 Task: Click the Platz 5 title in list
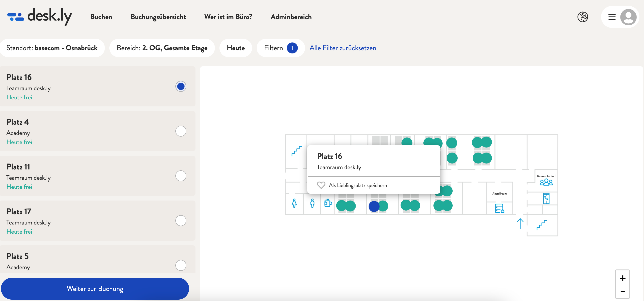pos(18,256)
